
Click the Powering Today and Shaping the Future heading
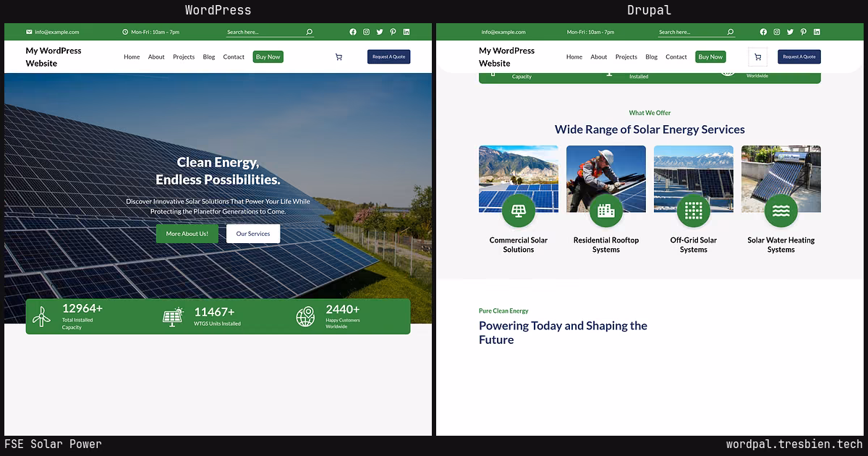pos(563,333)
